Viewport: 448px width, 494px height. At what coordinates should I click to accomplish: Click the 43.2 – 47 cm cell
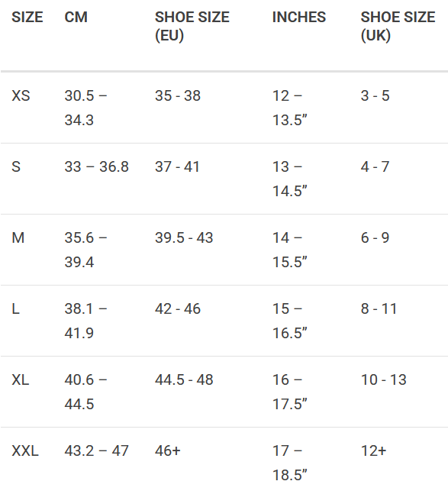tap(97, 450)
